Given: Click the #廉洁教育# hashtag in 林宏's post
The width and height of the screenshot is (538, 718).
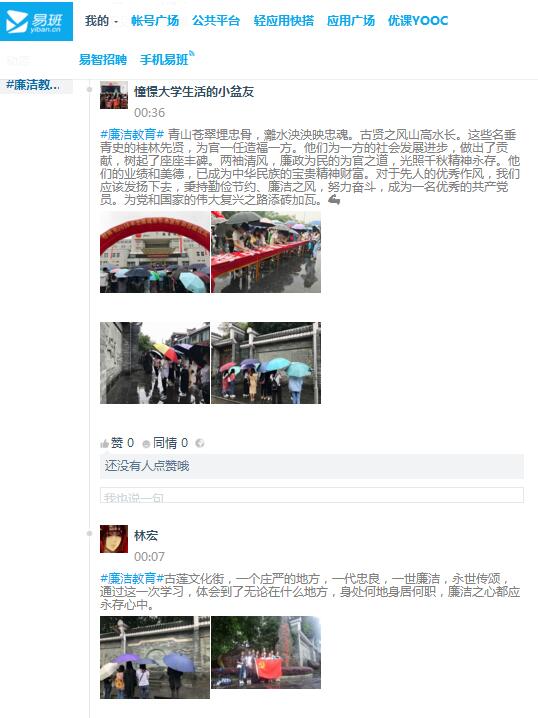Looking at the screenshot, I should tap(132, 578).
